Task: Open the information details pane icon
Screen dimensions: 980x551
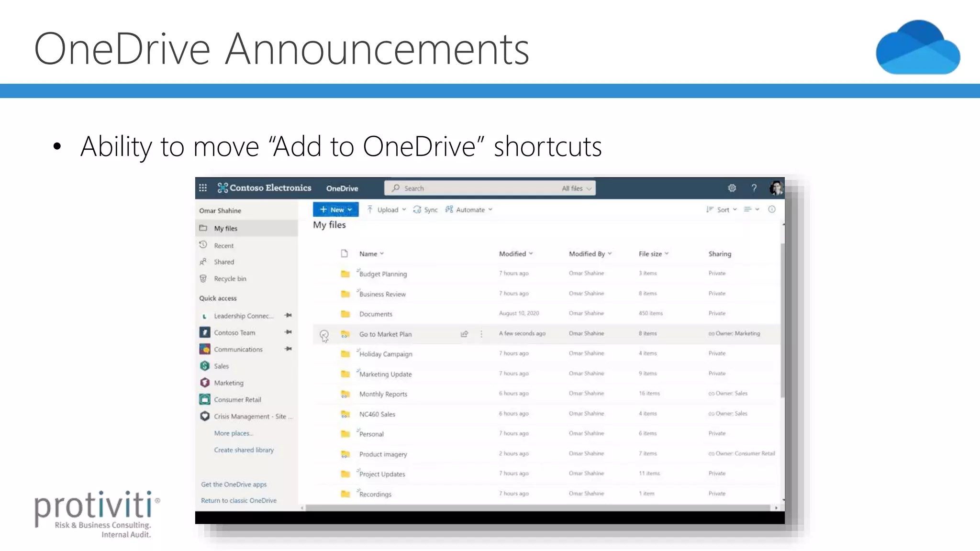Action: coord(772,209)
